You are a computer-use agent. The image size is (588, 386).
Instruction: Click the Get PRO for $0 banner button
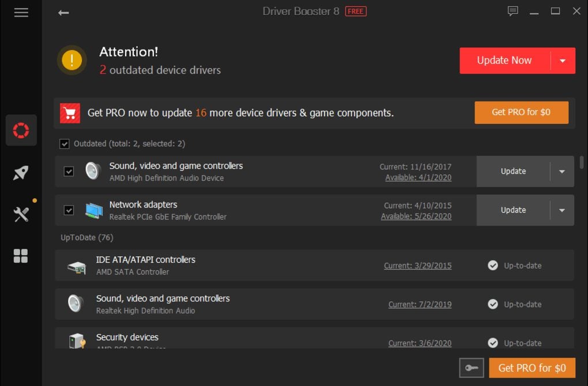click(521, 112)
